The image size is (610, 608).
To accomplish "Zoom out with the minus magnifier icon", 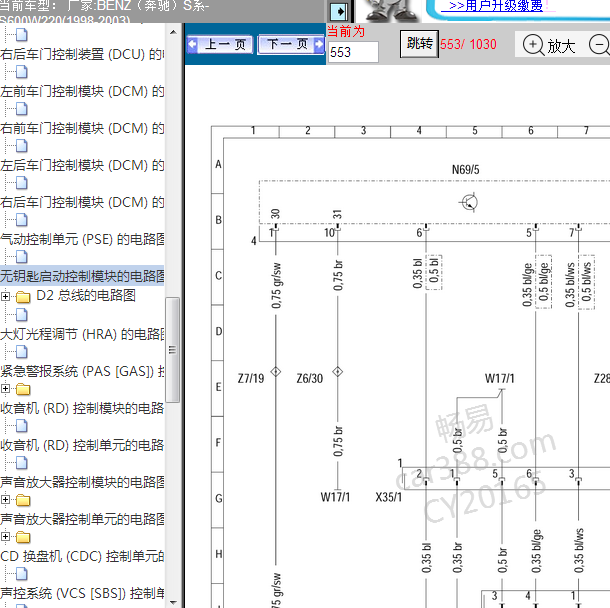I will point(599,45).
